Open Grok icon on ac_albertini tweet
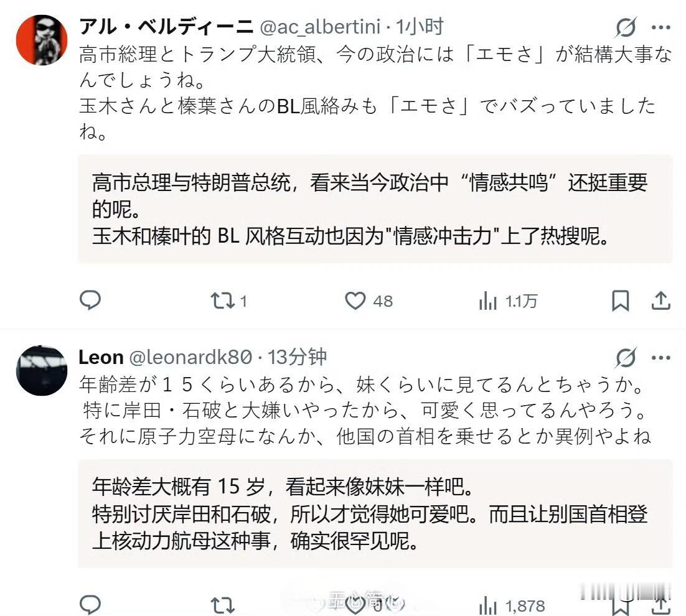The image size is (686, 616). tap(626, 27)
